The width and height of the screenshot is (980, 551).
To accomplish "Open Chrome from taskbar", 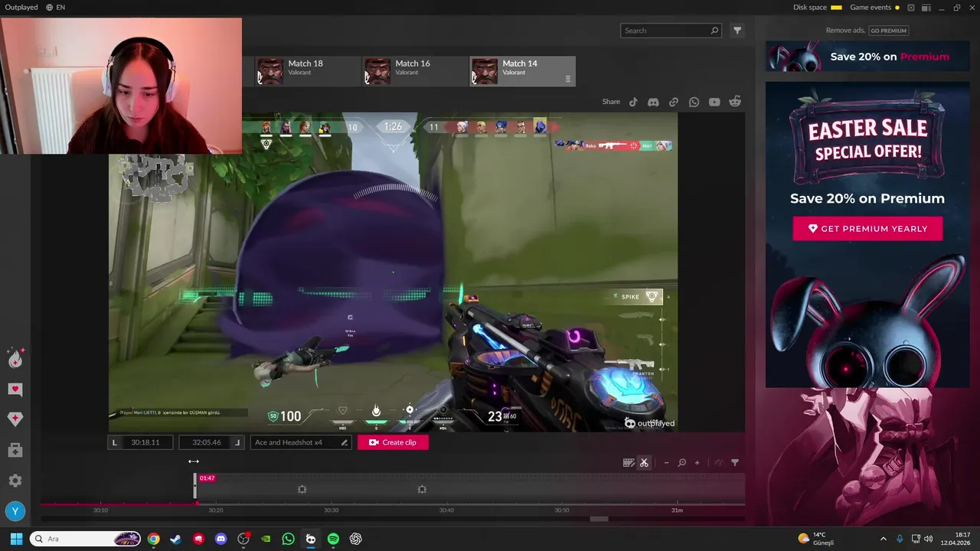I will coord(154,539).
